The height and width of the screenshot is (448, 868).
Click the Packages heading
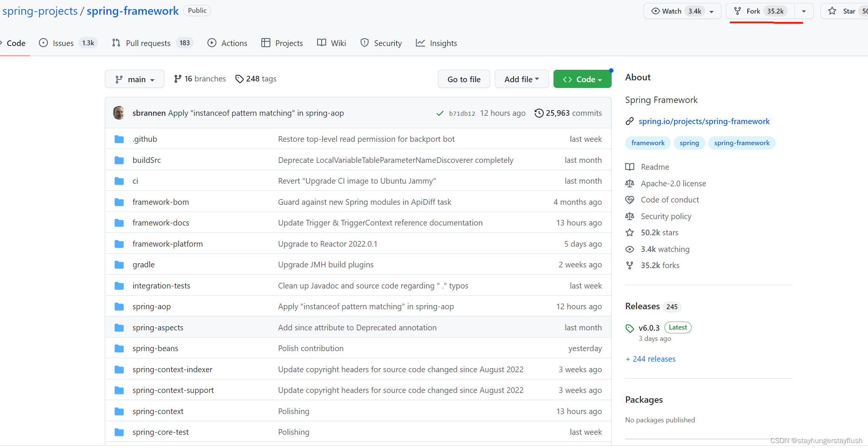[644, 400]
